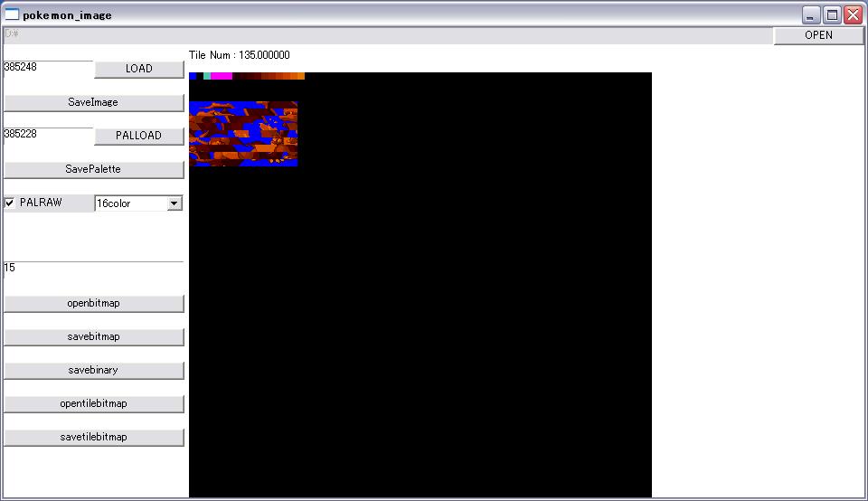Click the image offset field showing 385248
This screenshot has height=501, width=868.
(48, 69)
